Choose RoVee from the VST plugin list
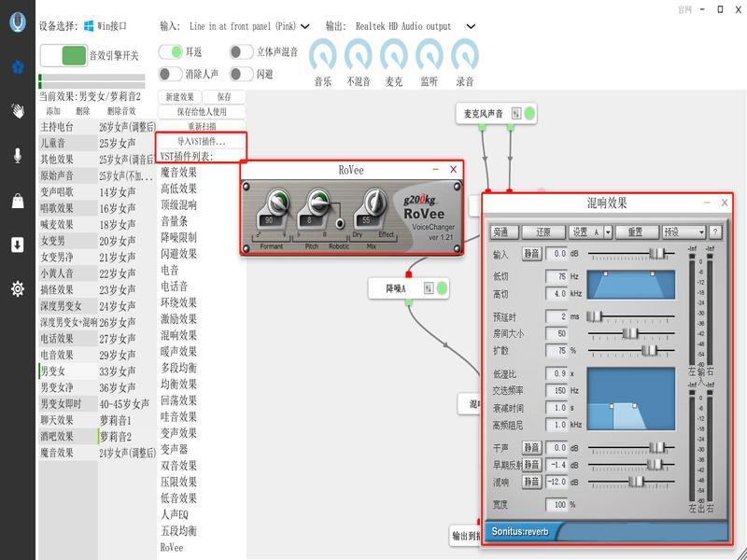This screenshot has height=560, width=747. 172,547
